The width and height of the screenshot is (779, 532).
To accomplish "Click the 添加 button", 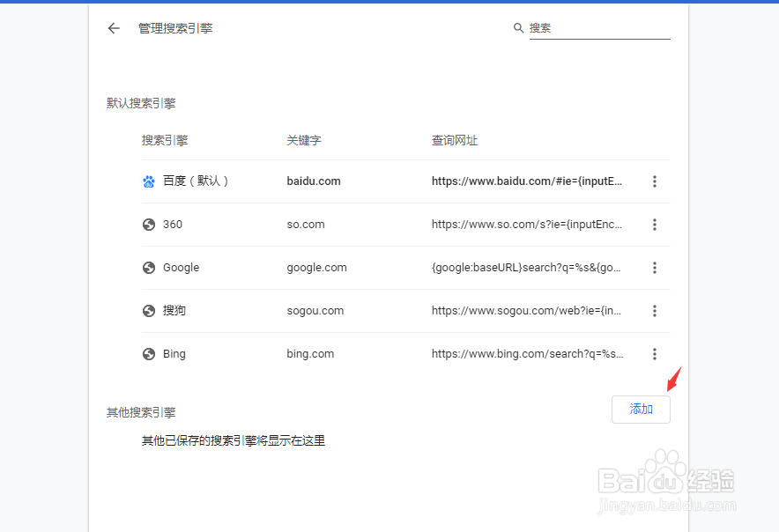I will 641,410.
